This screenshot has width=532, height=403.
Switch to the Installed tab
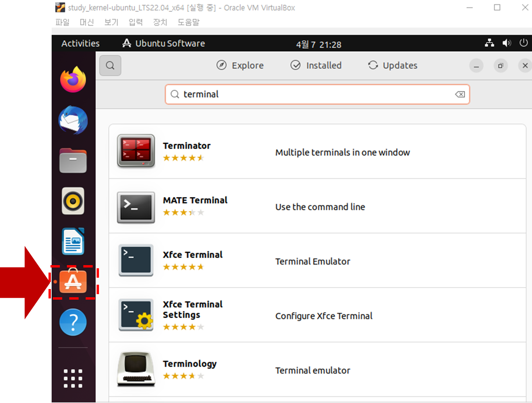coord(316,65)
